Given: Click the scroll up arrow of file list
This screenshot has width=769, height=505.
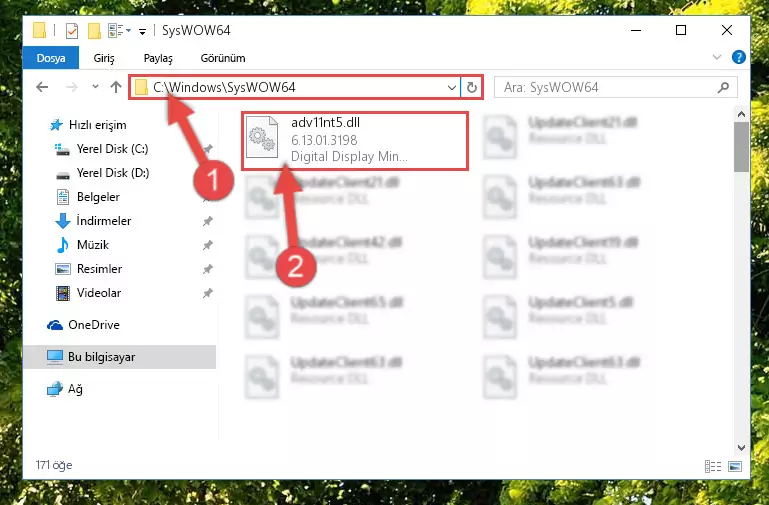Looking at the screenshot, I should click(742, 114).
